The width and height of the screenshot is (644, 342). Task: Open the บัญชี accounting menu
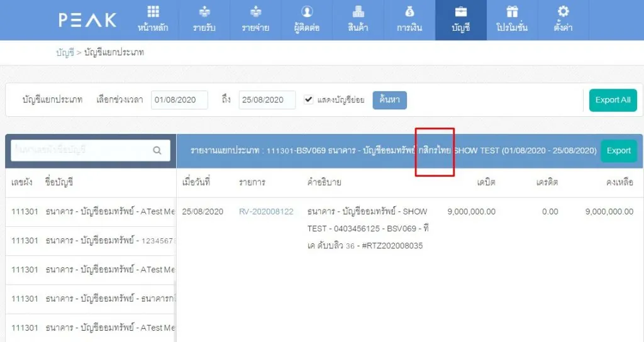[x=461, y=19]
